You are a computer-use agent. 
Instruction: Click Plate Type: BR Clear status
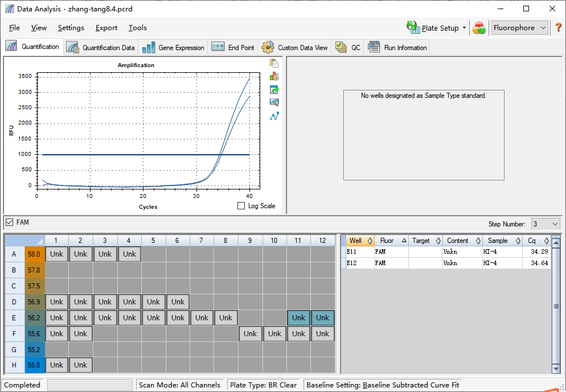[x=263, y=385]
